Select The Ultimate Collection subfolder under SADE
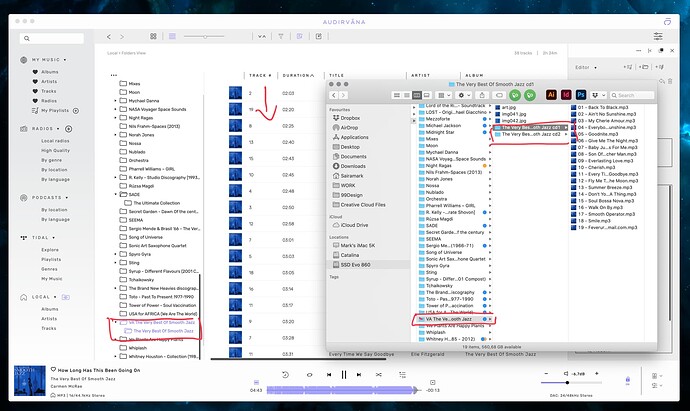Screen dimensions: 690x411 (x=156, y=203)
